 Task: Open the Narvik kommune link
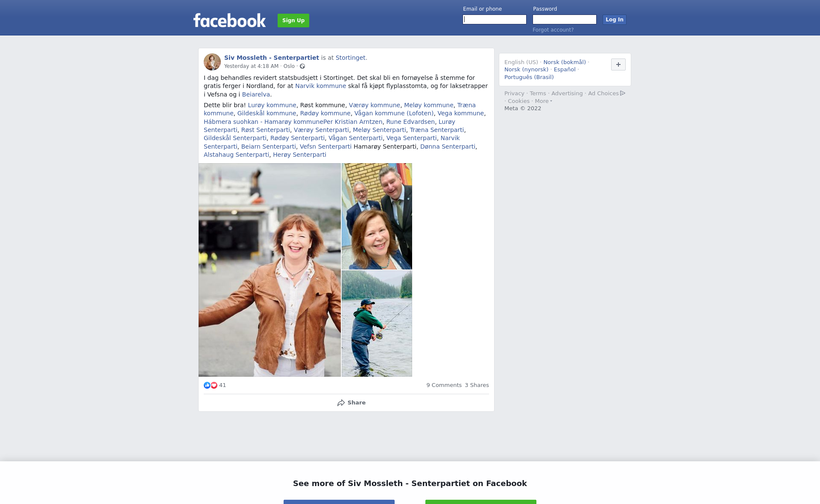[321, 86]
